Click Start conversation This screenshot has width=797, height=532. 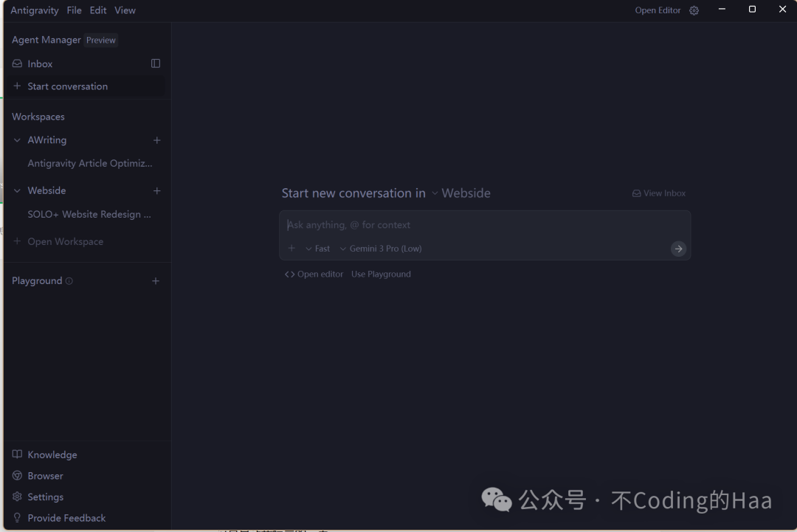pos(68,86)
